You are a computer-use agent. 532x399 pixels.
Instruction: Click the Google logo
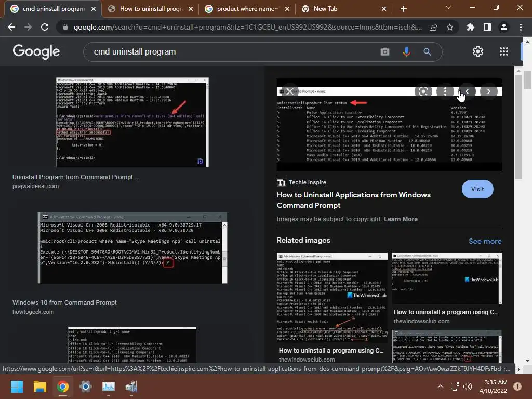[36, 51]
